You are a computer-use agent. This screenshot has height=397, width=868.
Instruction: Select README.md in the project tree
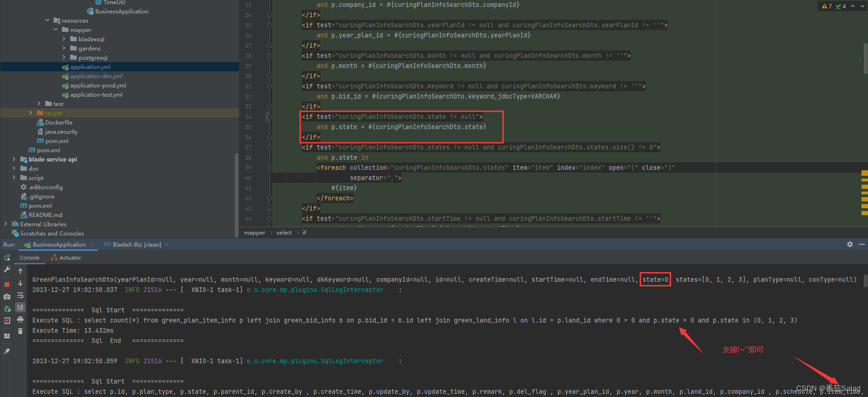coord(45,215)
